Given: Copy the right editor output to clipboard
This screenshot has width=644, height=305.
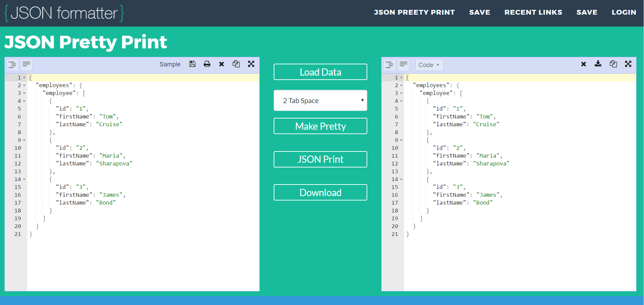Looking at the screenshot, I should pyautogui.click(x=613, y=64).
